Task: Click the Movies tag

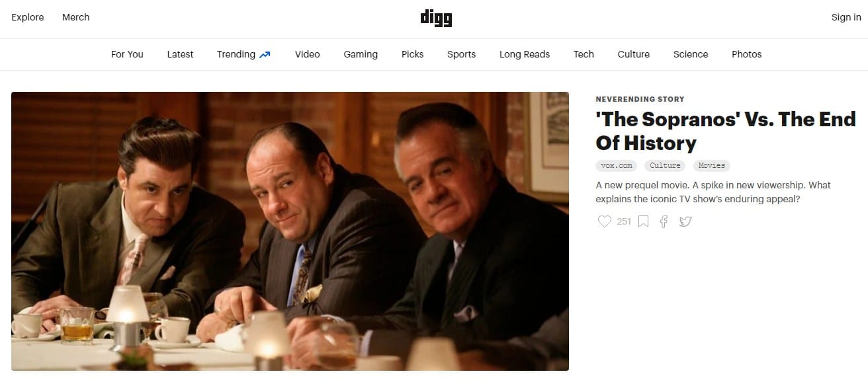Action: (x=712, y=166)
